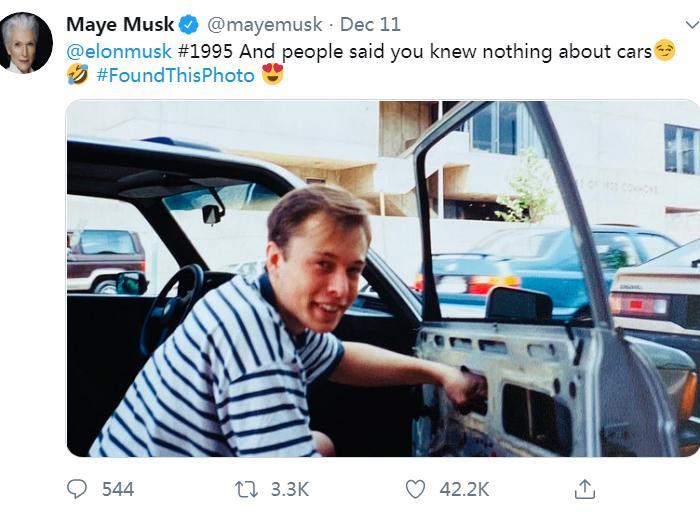Click the reply count 544
This screenshot has height=512, width=700.
pyautogui.click(x=118, y=489)
